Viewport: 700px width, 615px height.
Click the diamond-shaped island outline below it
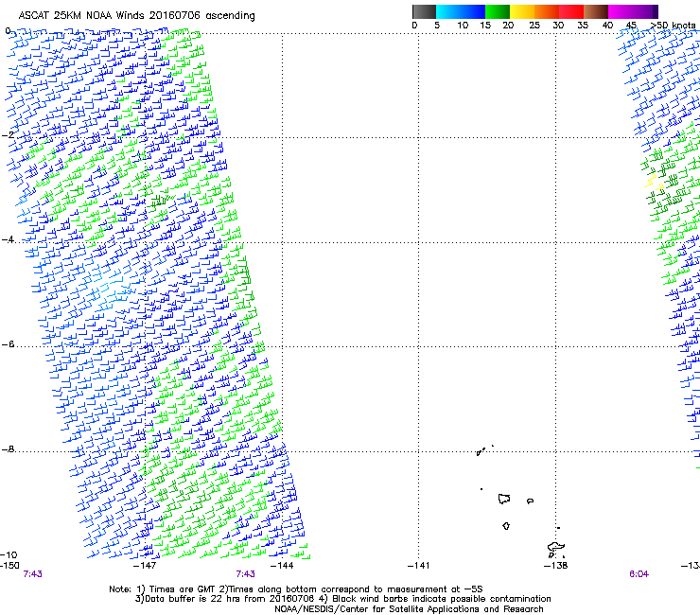(x=506, y=526)
